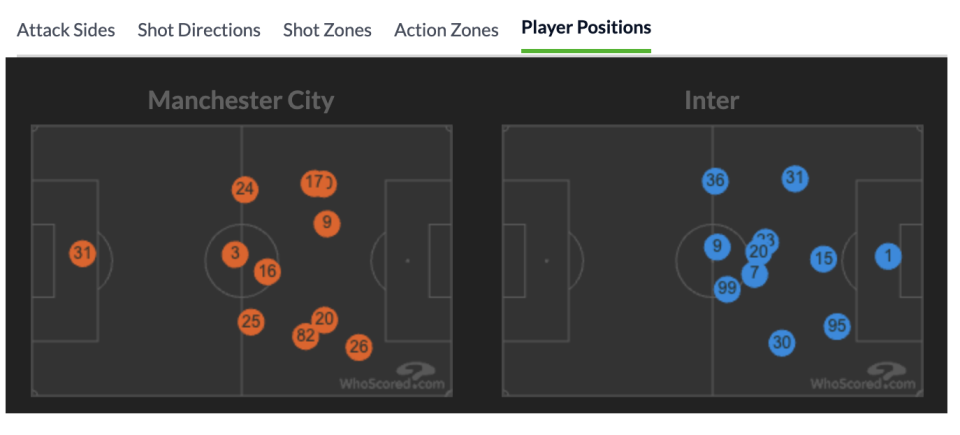
Task: Click Inter player marker 15
Action: pos(823,259)
